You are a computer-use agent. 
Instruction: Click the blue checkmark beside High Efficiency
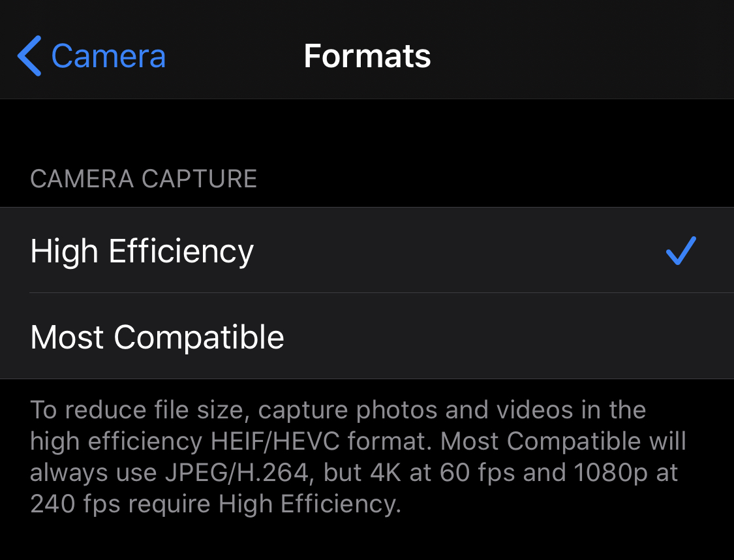(681, 250)
